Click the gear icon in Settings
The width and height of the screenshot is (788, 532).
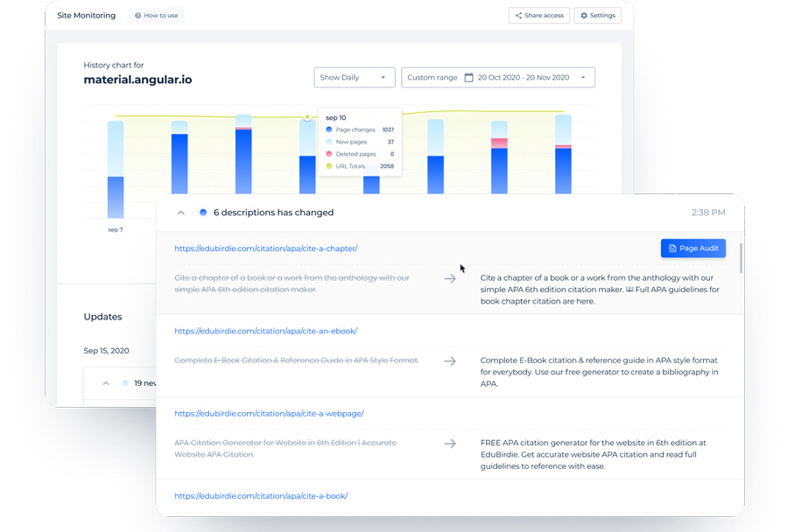pos(584,16)
